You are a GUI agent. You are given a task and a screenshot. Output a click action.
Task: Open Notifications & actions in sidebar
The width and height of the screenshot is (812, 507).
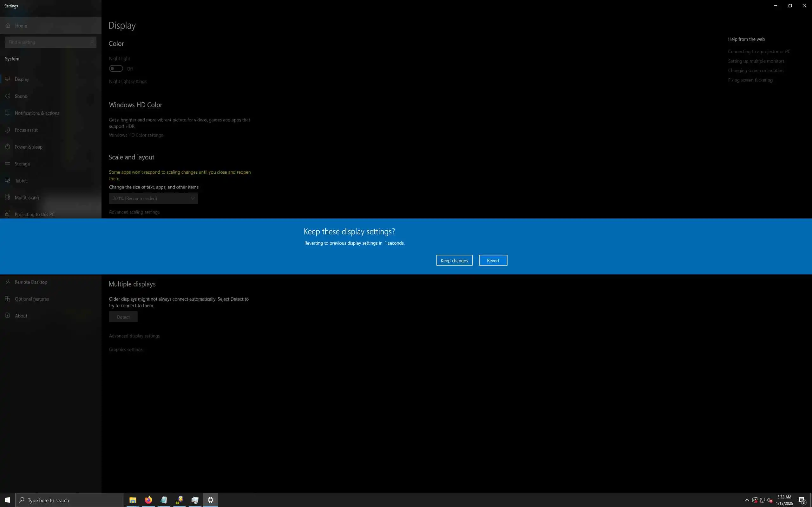tap(37, 113)
